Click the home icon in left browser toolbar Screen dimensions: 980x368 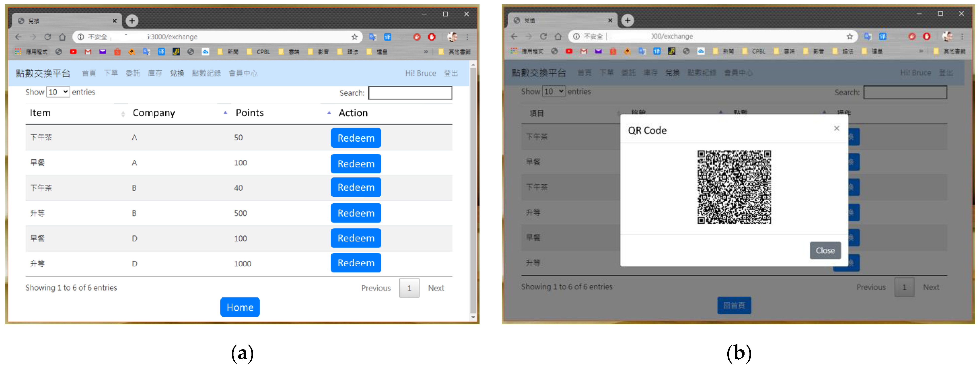point(62,37)
